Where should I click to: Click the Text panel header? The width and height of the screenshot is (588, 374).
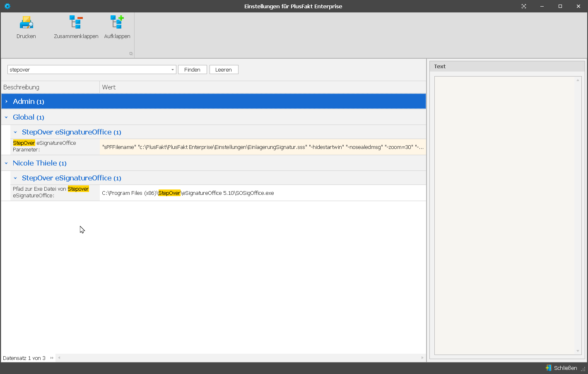507,67
